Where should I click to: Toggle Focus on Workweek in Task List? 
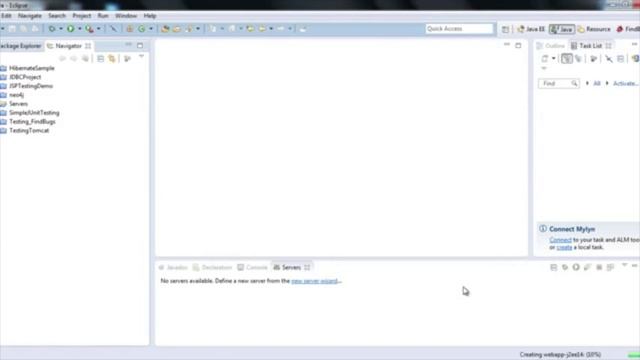(593, 58)
